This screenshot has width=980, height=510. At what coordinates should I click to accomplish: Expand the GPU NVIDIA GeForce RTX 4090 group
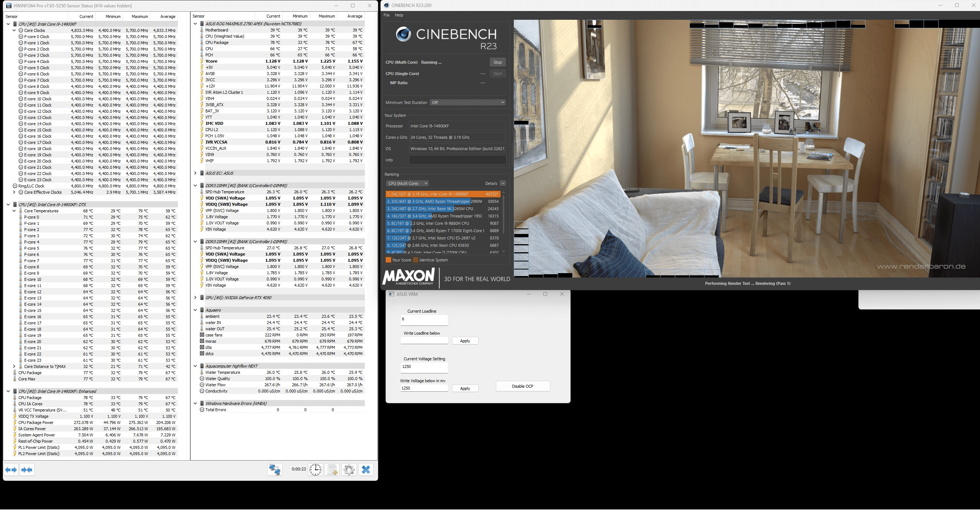tap(195, 298)
